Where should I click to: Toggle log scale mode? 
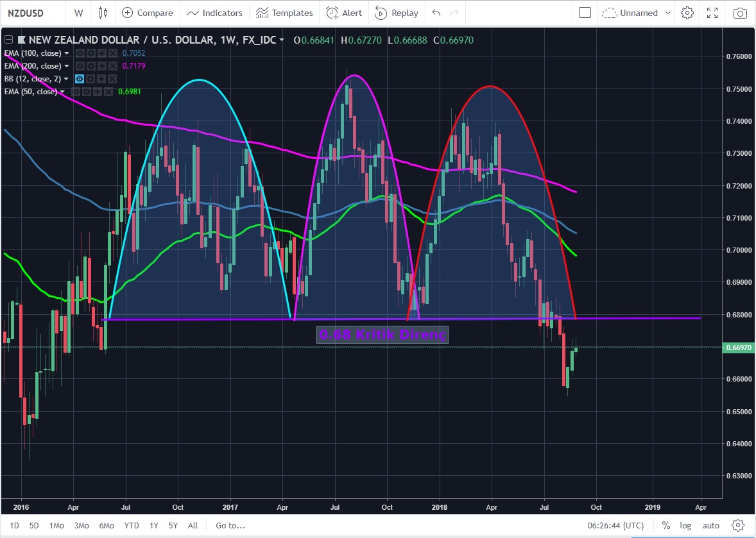pos(686,525)
